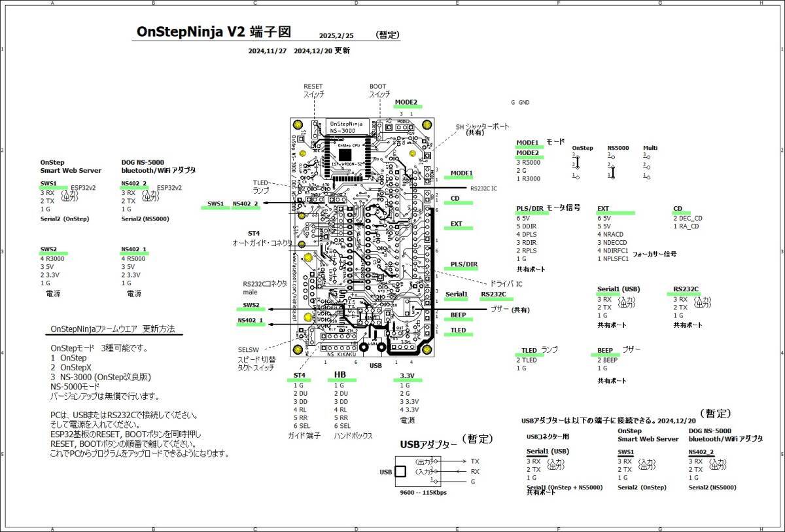This screenshot has height=532, width=785.
Task: Click the '2 RPLS' pin entry
Action: click(x=526, y=251)
